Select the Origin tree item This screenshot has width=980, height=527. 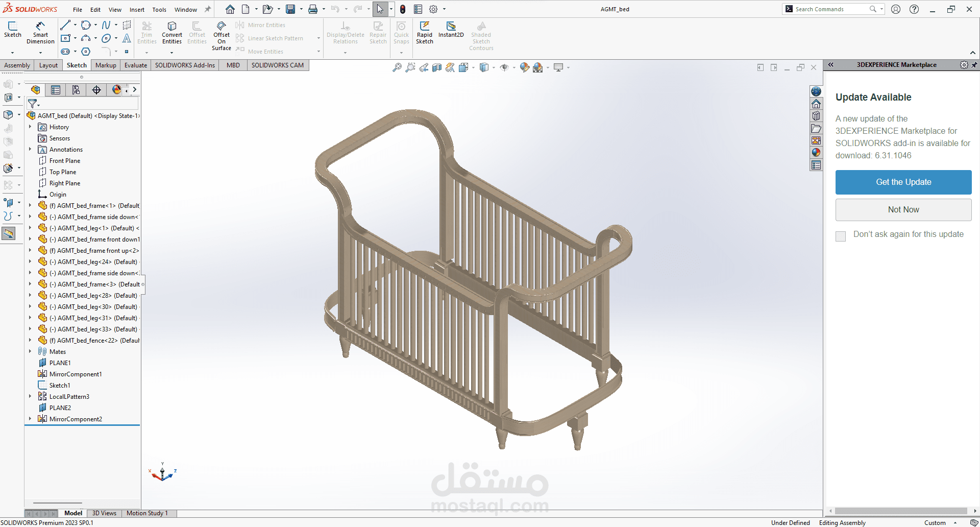(58, 195)
